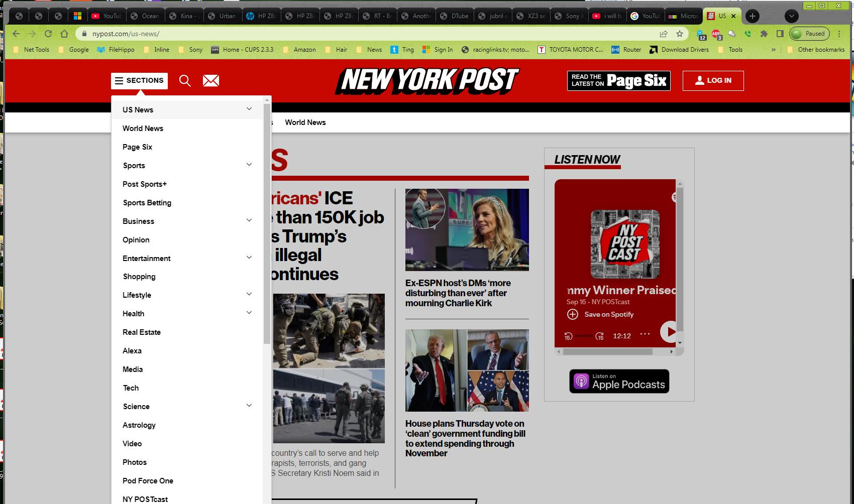This screenshot has height=504, width=854.
Task: Expand the US News submenu chevron
Action: coord(249,109)
